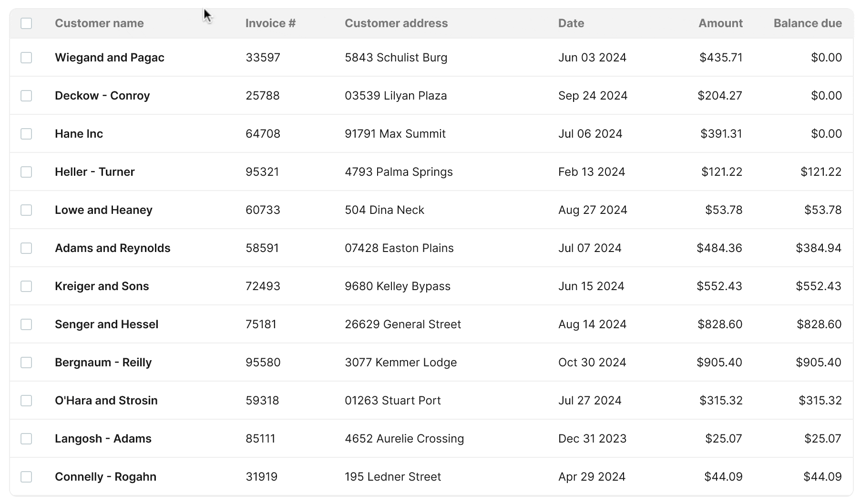Viewport: 861px width, 504px height.
Task: Open the O'Hara and Strosin invoice row
Action: [106, 400]
